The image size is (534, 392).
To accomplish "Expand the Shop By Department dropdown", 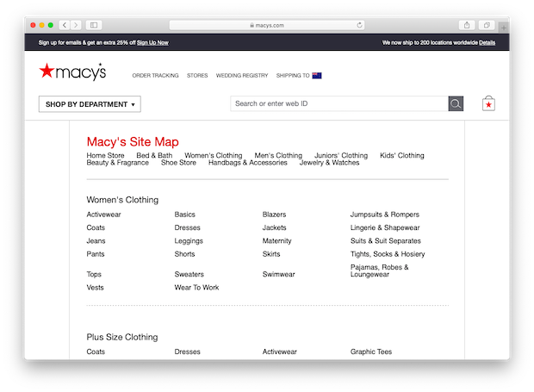I will pos(90,104).
